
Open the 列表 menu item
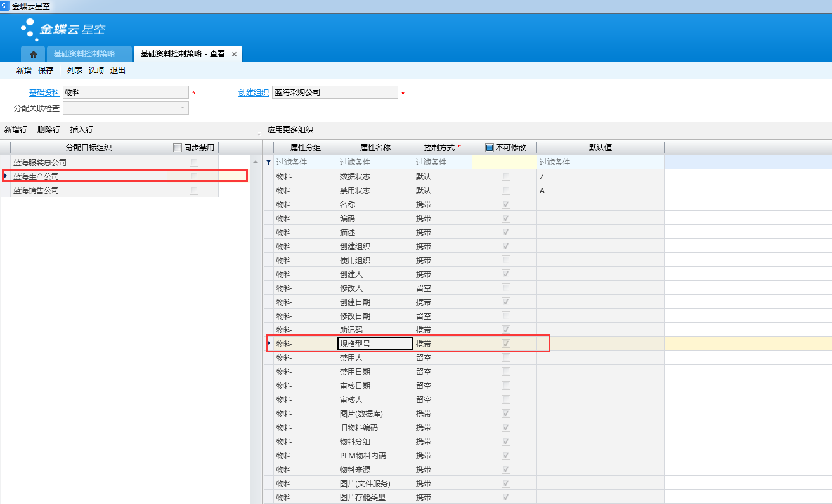(x=75, y=70)
